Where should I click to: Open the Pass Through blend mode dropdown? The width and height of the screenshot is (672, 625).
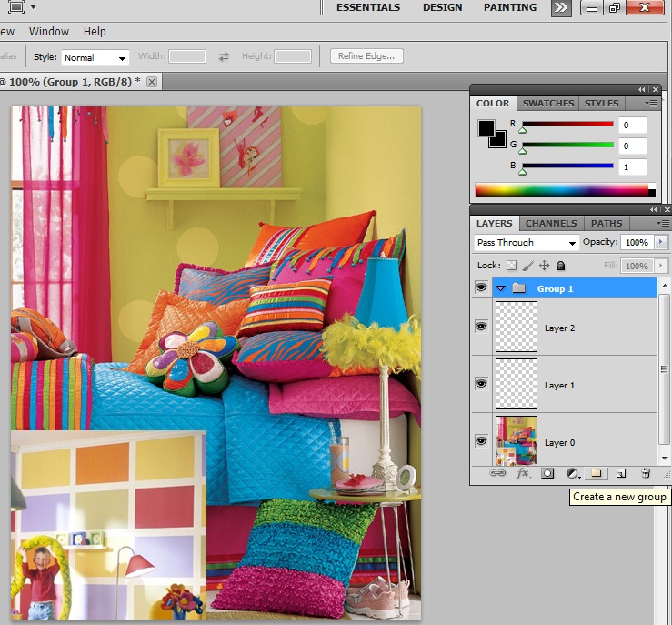(527, 243)
